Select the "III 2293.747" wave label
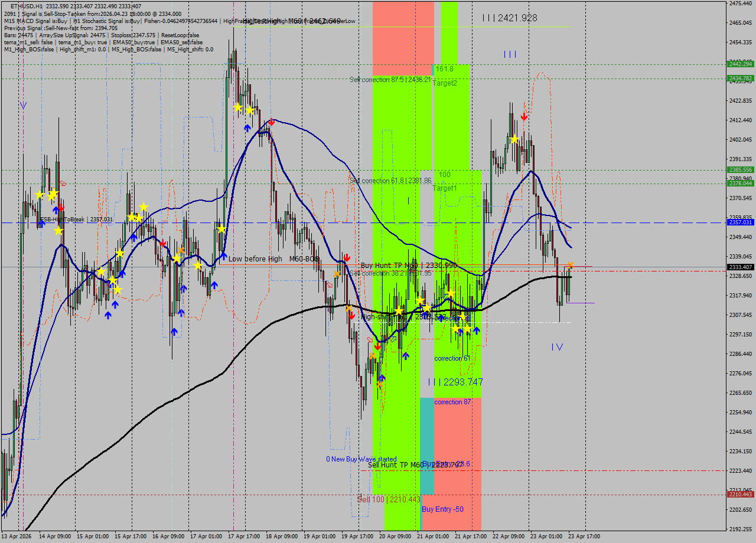Screen dimensions: 756x543 click(x=455, y=382)
